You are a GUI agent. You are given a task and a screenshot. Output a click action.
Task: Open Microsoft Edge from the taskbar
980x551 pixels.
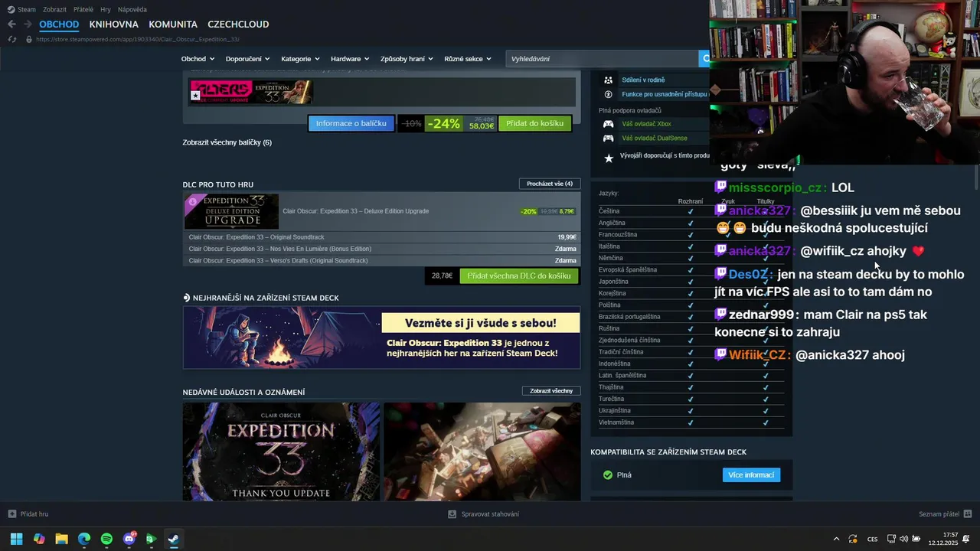pyautogui.click(x=84, y=539)
